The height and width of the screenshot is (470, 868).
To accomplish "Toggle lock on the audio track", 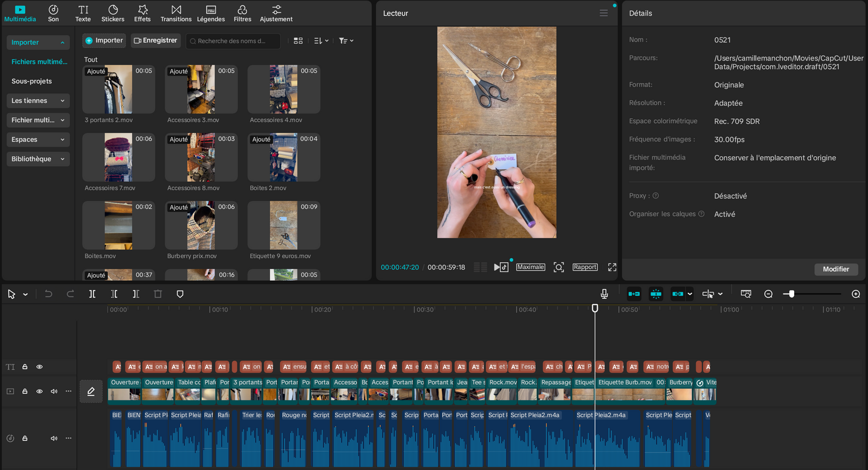I will pyautogui.click(x=25, y=439).
